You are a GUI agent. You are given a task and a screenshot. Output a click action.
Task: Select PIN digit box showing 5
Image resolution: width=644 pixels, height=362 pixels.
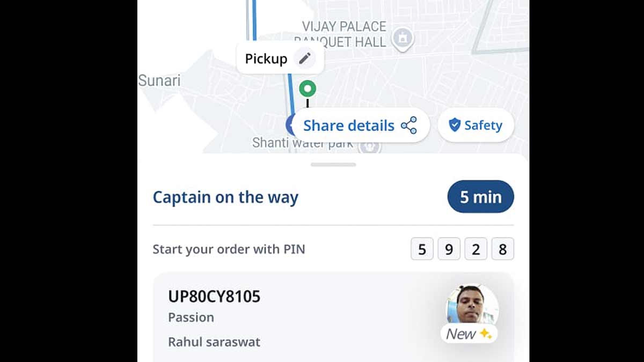pyautogui.click(x=422, y=249)
